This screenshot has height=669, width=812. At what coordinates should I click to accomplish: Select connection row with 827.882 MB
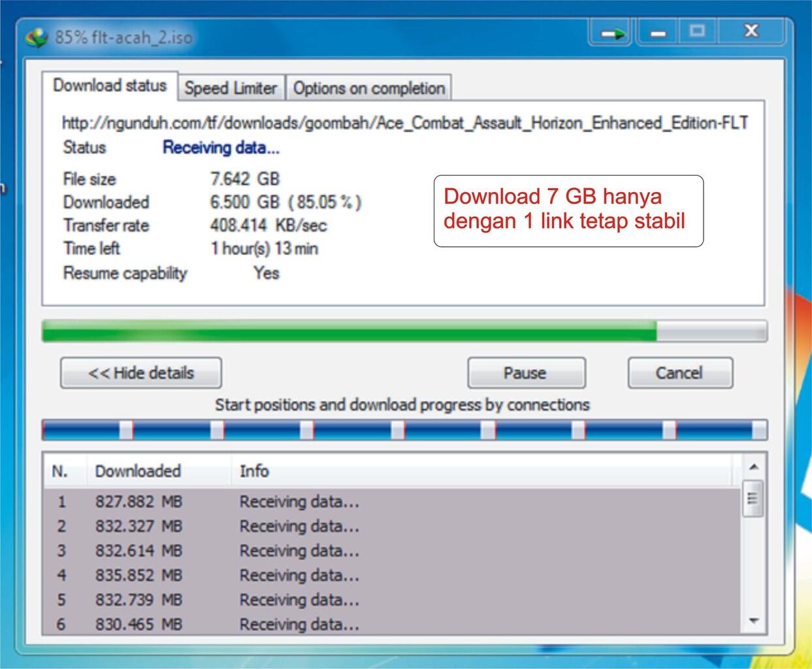(393, 502)
